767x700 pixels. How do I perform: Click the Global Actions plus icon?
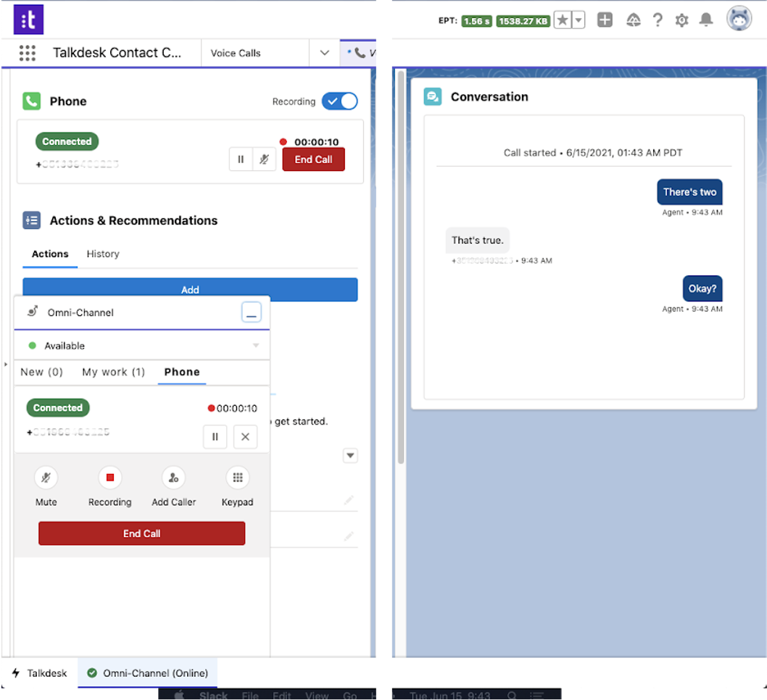tap(605, 20)
